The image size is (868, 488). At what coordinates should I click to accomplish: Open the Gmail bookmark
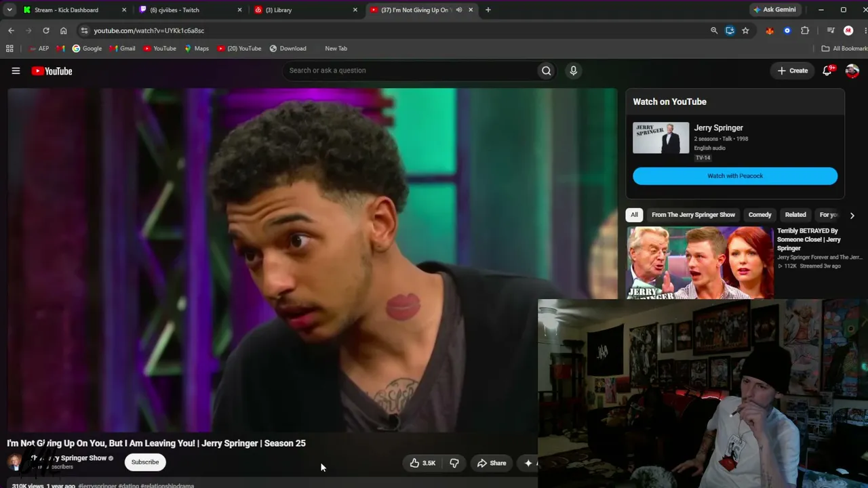coord(123,48)
